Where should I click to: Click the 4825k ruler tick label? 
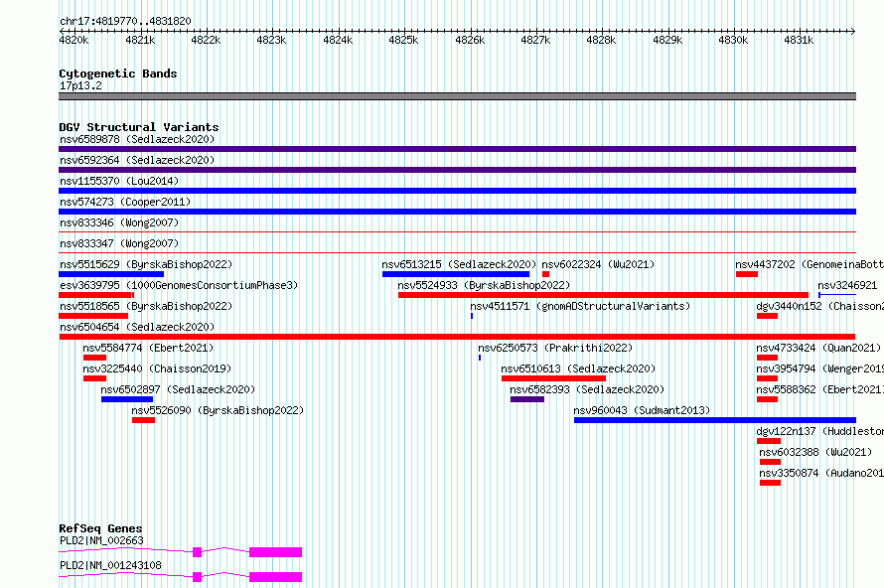tap(403, 40)
